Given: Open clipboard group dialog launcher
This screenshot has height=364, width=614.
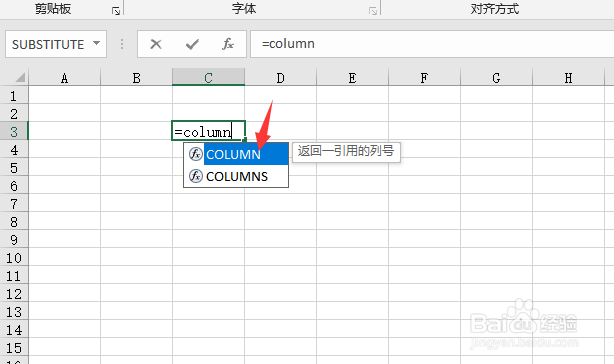Looking at the screenshot, I should pyautogui.click(x=116, y=11).
